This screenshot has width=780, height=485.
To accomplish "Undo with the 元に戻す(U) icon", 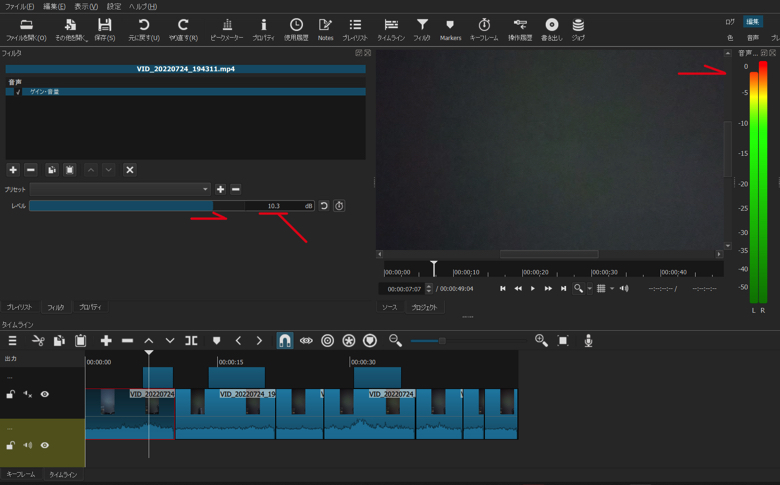I will [x=144, y=29].
